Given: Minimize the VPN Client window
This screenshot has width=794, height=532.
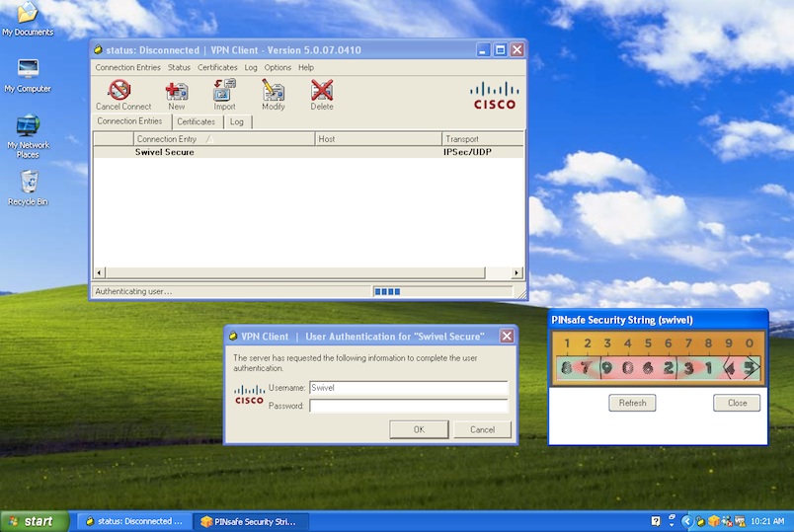Looking at the screenshot, I should tap(483, 49).
